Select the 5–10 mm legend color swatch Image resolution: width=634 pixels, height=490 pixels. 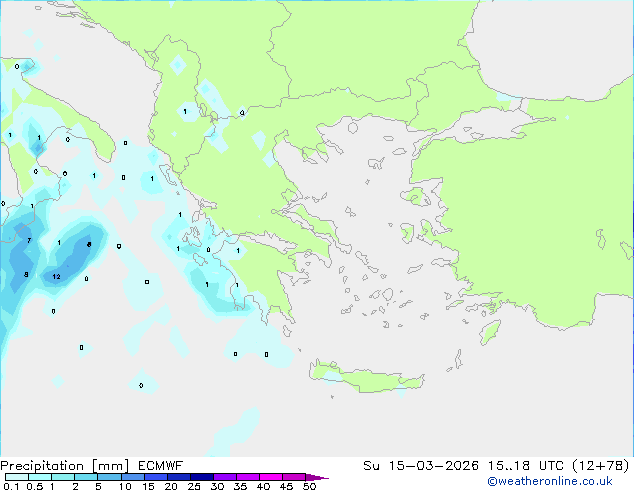(x=109, y=477)
